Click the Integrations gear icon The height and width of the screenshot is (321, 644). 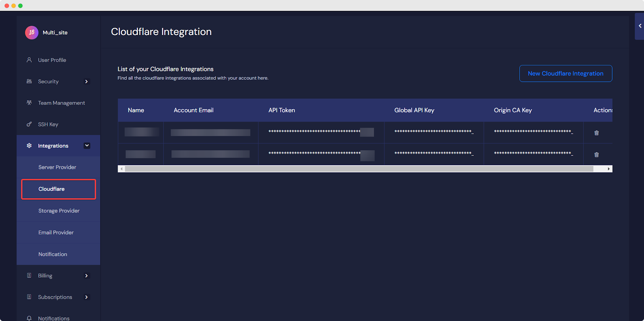29,145
